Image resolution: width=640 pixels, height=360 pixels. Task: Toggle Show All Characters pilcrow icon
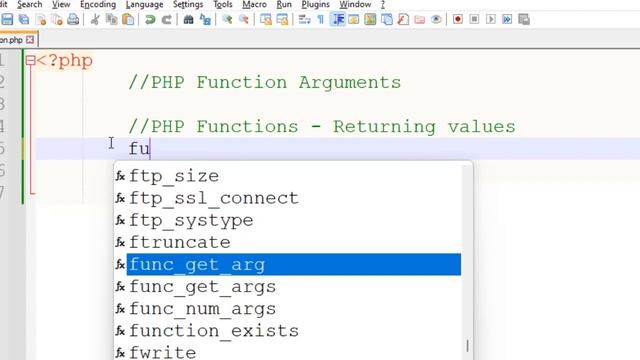pyautogui.click(x=321, y=19)
